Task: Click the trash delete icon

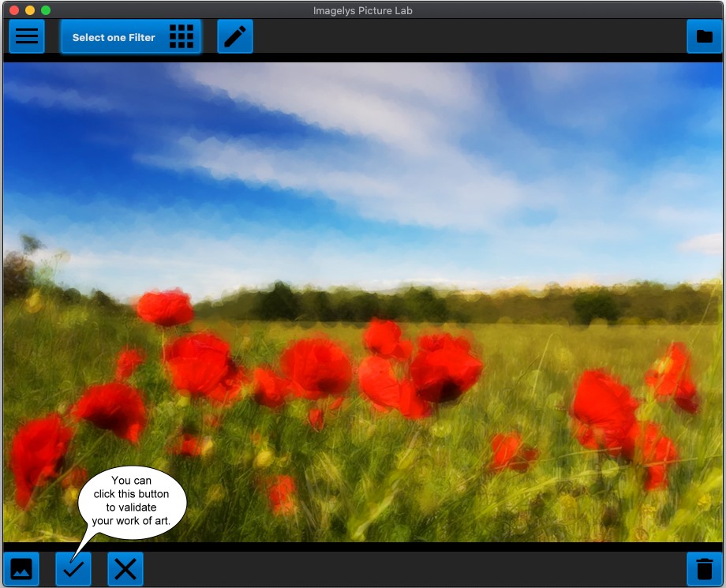Action: tap(704, 569)
